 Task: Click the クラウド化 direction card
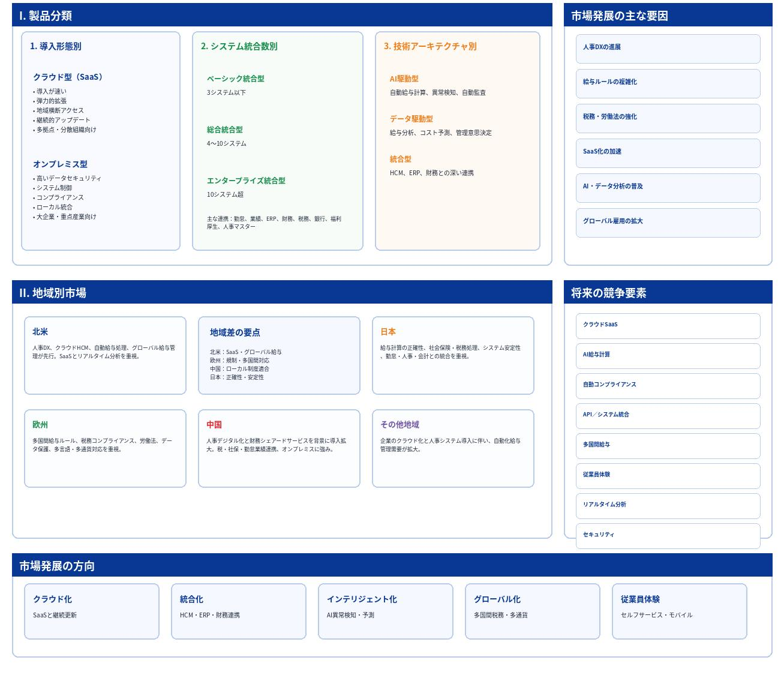point(91,611)
